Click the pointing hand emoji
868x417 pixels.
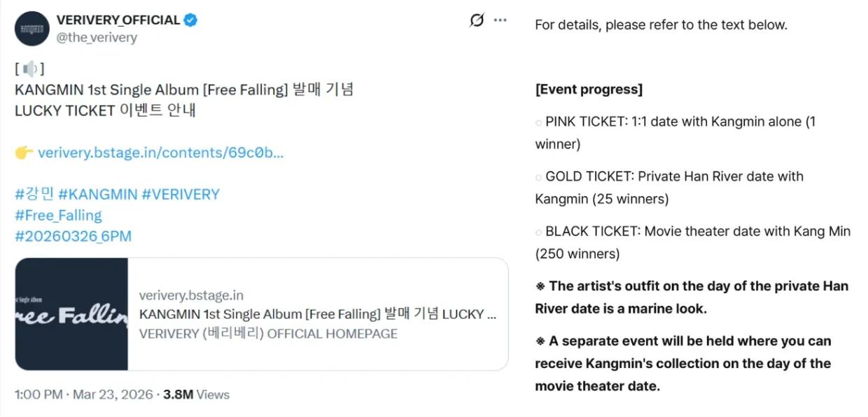pyautogui.click(x=24, y=153)
